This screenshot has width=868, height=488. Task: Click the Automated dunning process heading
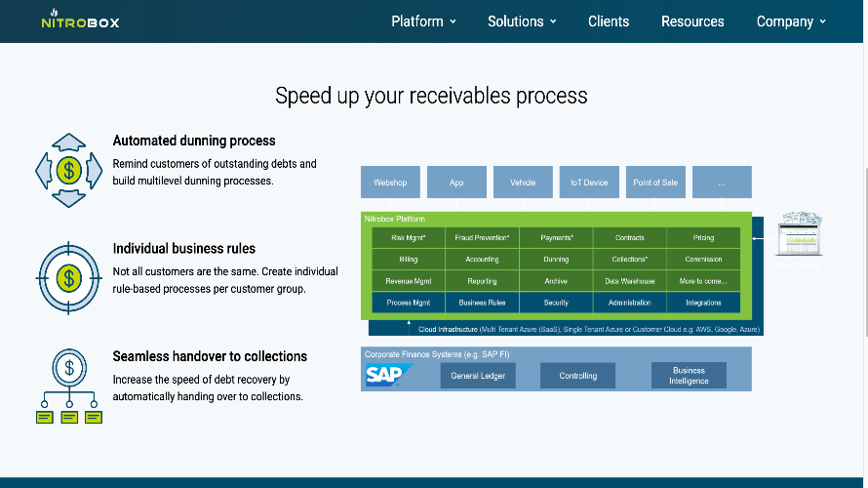(194, 141)
